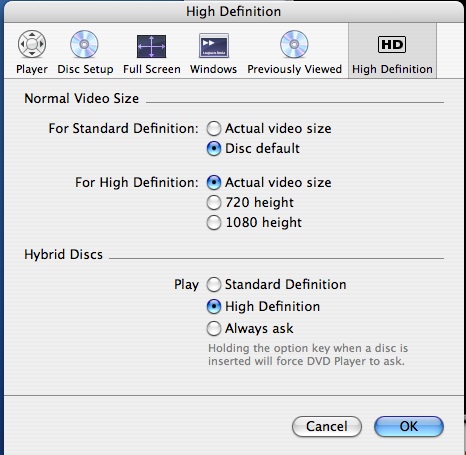Click the Hybrid Discs section heading
The image size is (466, 455).
click(x=63, y=254)
